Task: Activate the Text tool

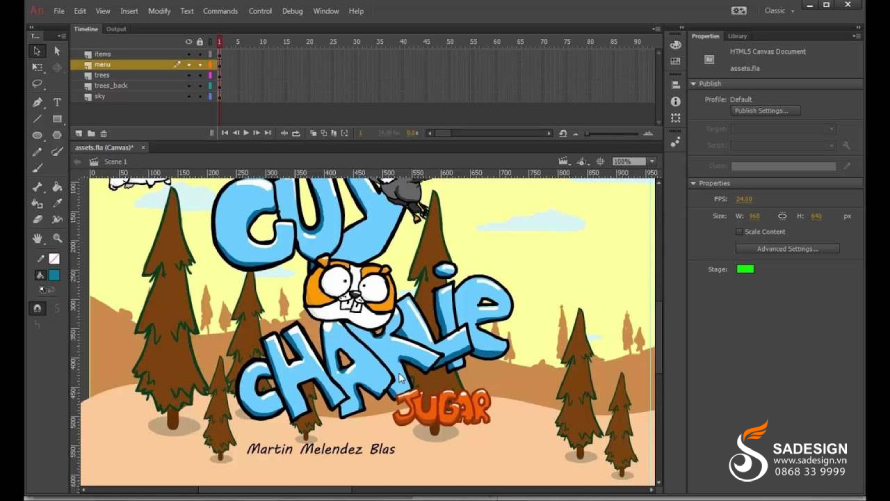Action: (x=57, y=103)
